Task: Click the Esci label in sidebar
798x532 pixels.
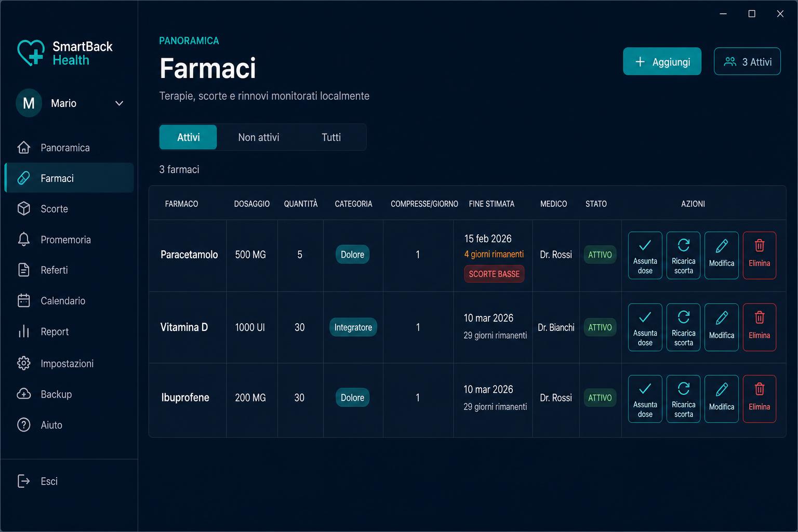Action: click(49, 481)
